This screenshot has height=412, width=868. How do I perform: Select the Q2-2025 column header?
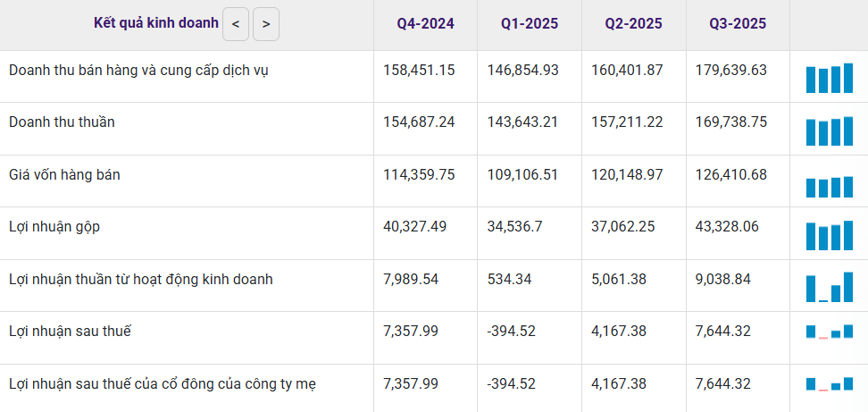coord(633,24)
